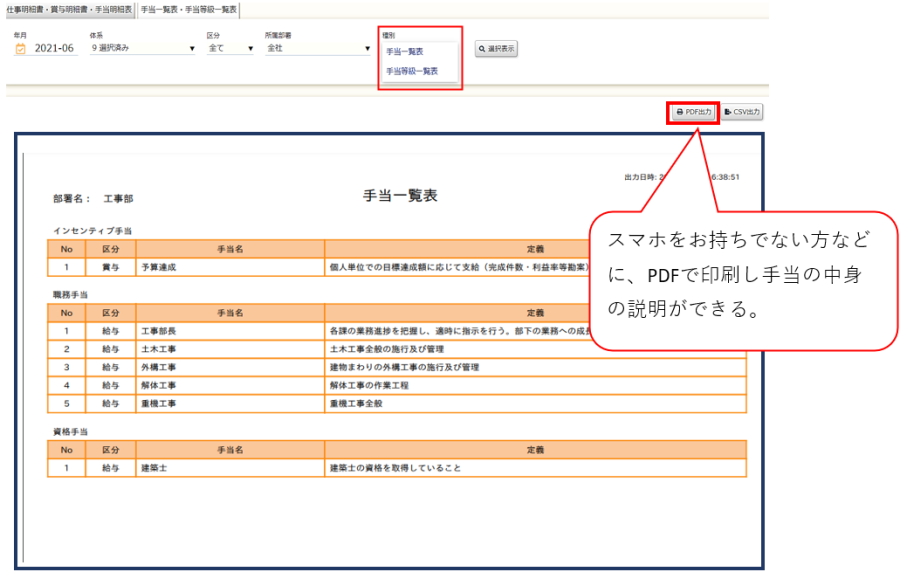Select 手当一覧表 in the 種別 list
The width and height of the screenshot is (900, 572).
(x=405, y=51)
